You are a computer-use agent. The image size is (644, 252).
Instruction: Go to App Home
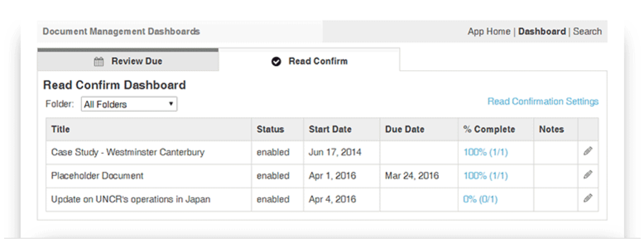coord(489,31)
